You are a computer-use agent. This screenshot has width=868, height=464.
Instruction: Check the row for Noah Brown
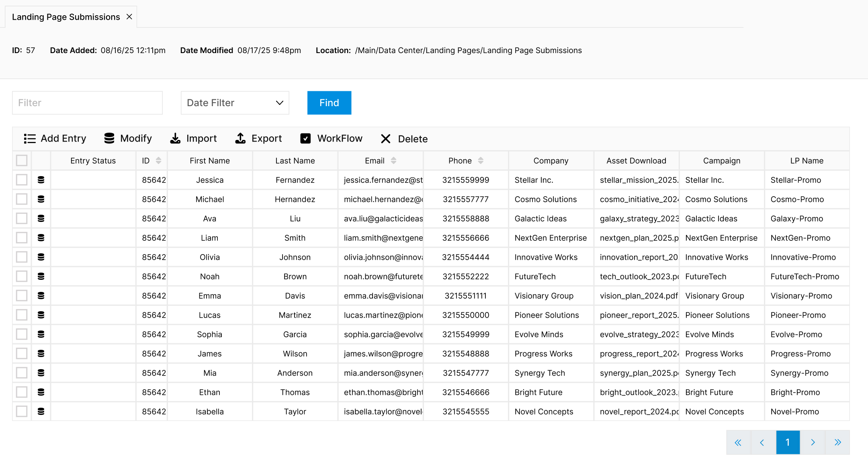coord(22,276)
